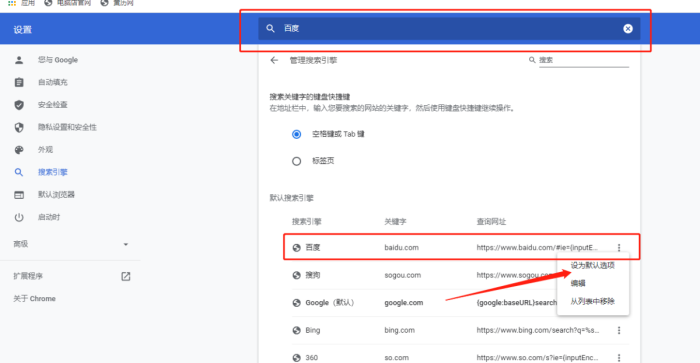Open 外观 settings section

point(45,150)
